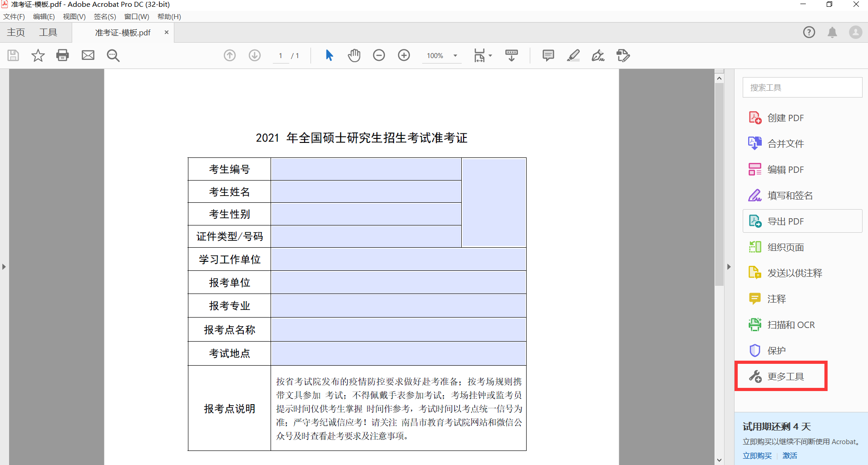Screen dimensions: 868x465
Task: Click the 报考单位 form field
Action: (x=399, y=283)
